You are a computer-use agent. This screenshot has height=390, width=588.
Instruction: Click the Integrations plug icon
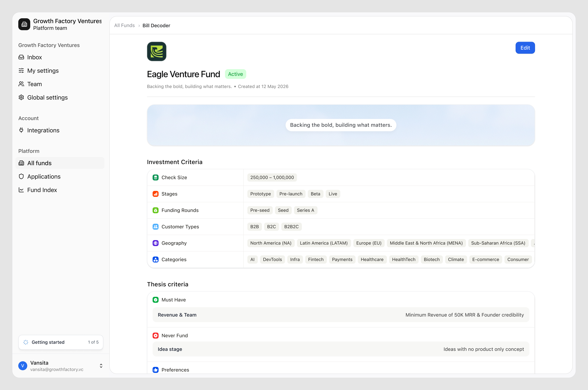(21, 130)
